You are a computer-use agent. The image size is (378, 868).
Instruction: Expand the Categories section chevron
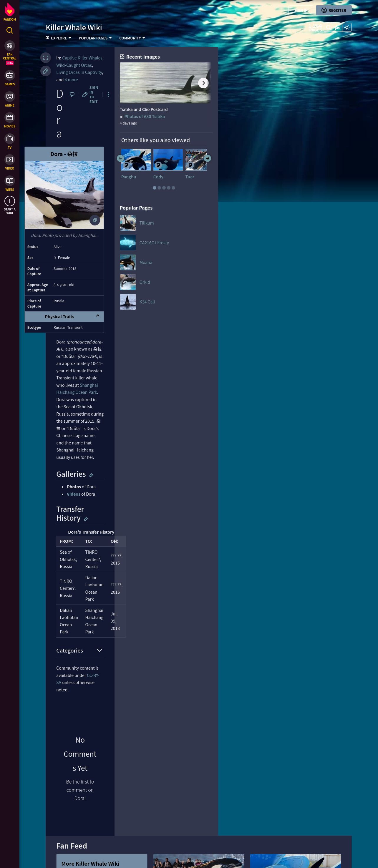click(100, 650)
